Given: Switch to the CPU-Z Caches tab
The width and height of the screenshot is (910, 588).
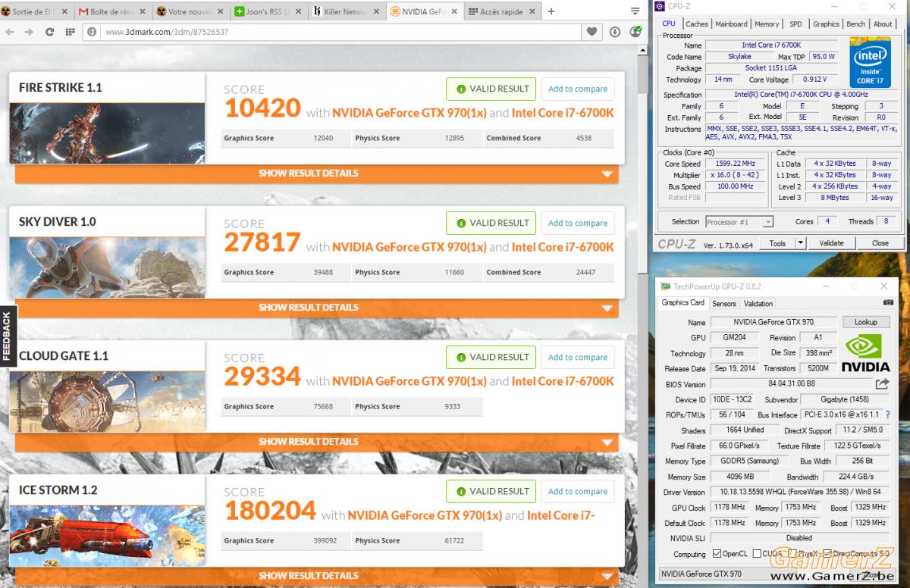Looking at the screenshot, I should [x=697, y=24].
